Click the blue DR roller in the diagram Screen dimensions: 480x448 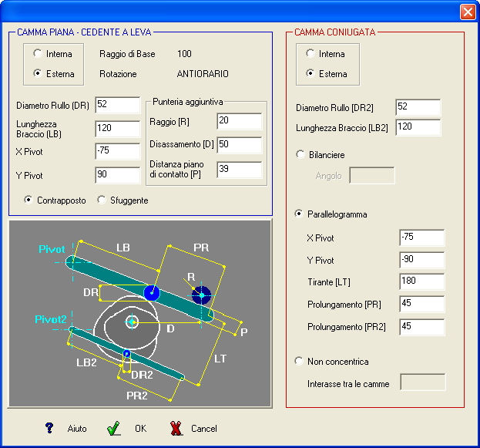152,293
